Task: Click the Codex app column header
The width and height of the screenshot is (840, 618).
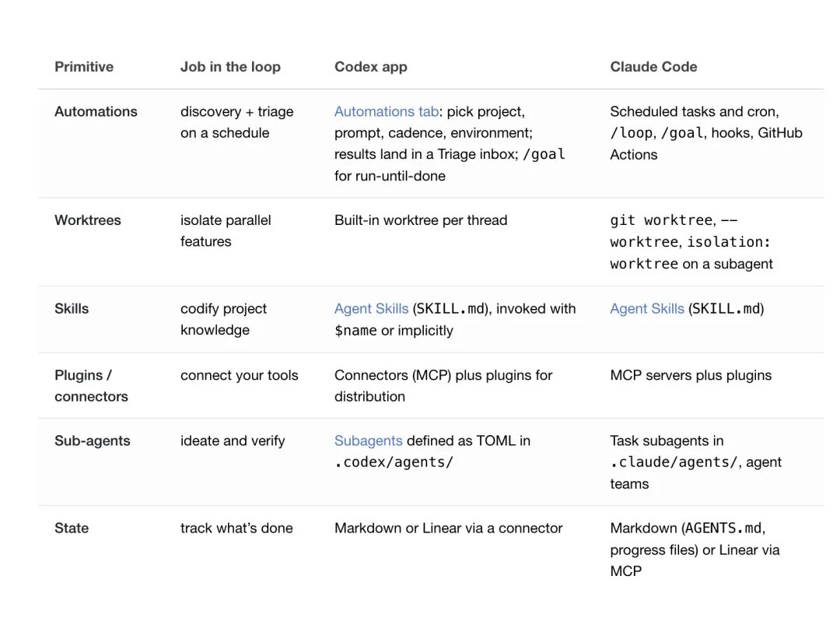Action: 371,67
